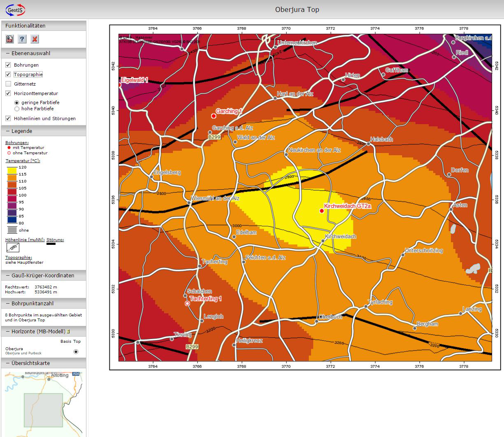
Task: Click the red X close icon
Action: (35, 39)
